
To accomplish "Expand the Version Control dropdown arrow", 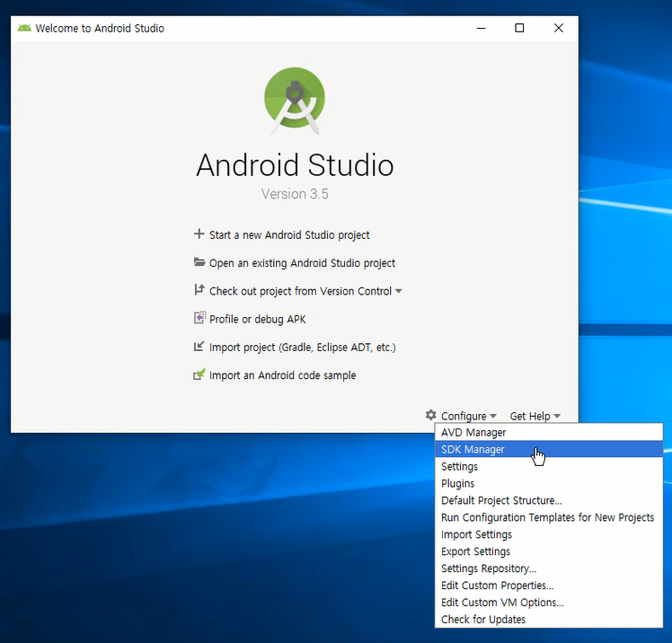I will coord(399,291).
